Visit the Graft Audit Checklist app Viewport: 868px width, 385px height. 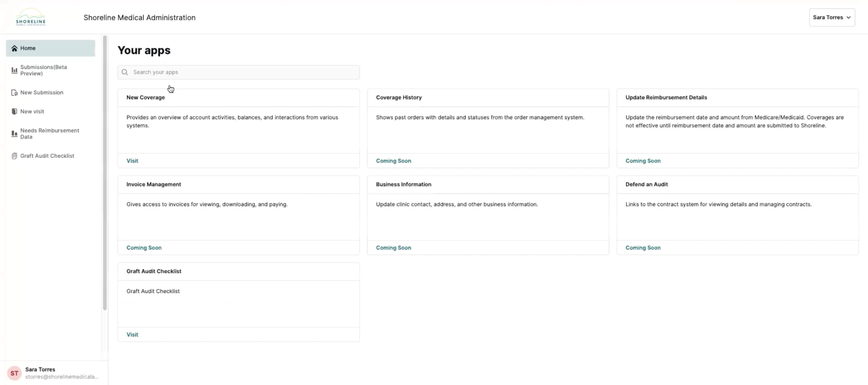132,335
